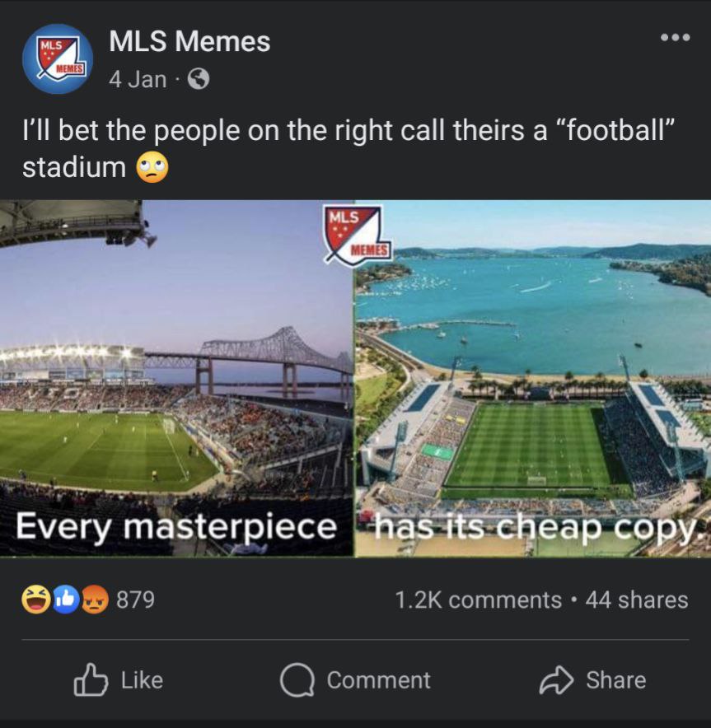Click the Like button label
The width and height of the screenshot is (711, 728).
[x=142, y=680]
